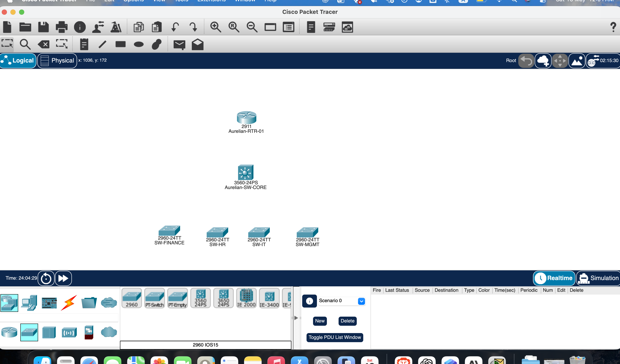Expand device list with arrow handle

296,318
